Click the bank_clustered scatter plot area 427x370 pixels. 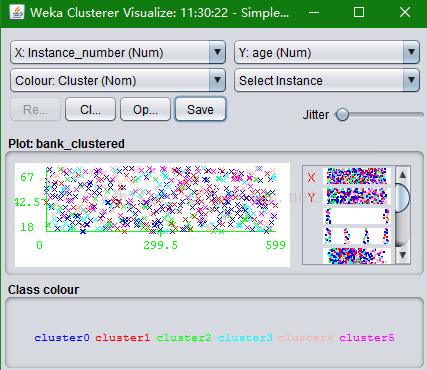pos(152,215)
